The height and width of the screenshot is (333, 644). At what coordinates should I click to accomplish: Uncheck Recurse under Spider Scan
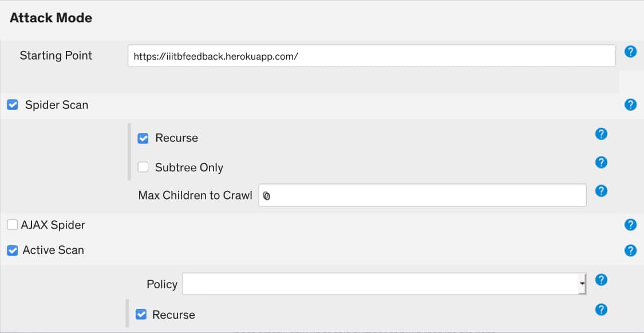tap(143, 138)
